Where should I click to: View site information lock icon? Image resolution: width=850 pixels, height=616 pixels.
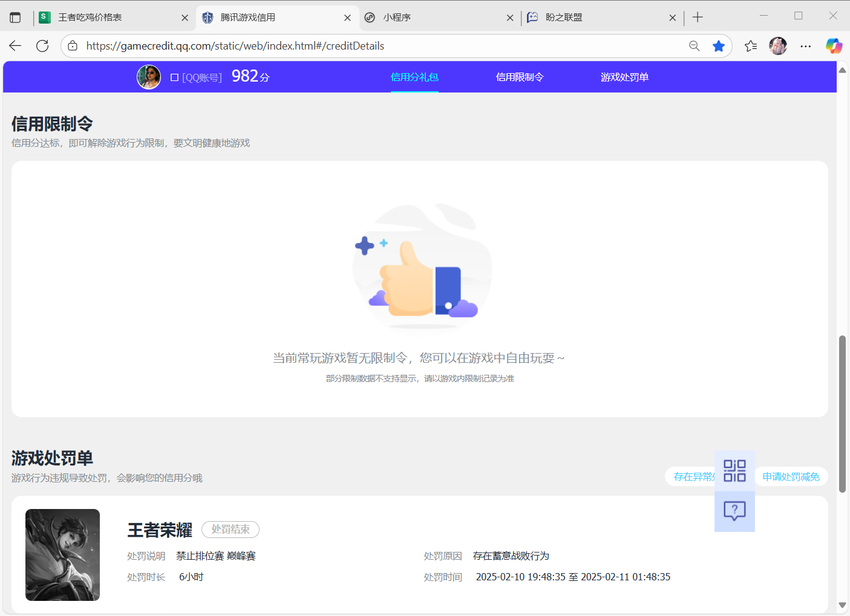(73, 46)
